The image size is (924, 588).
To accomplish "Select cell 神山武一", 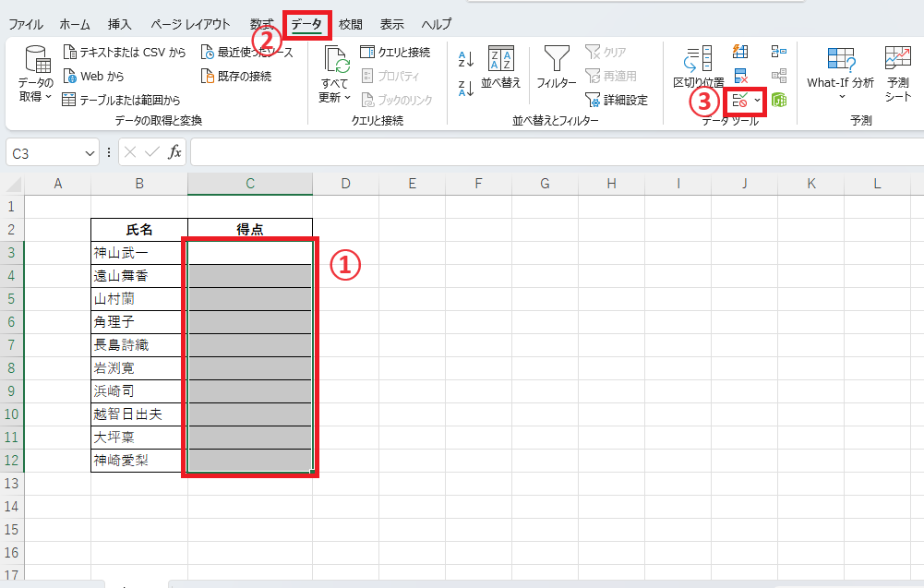I will pos(139,253).
